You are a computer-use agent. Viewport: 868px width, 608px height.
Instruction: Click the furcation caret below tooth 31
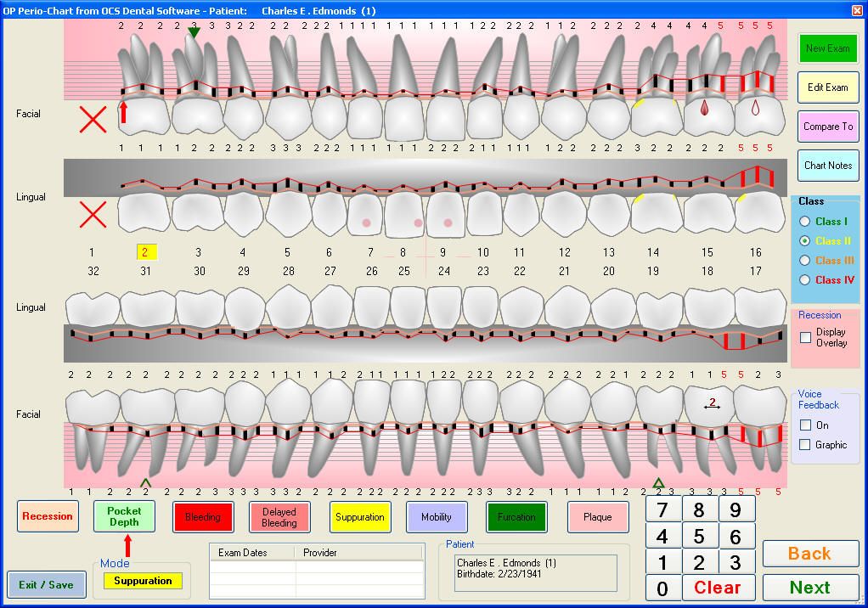pyautogui.click(x=145, y=482)
